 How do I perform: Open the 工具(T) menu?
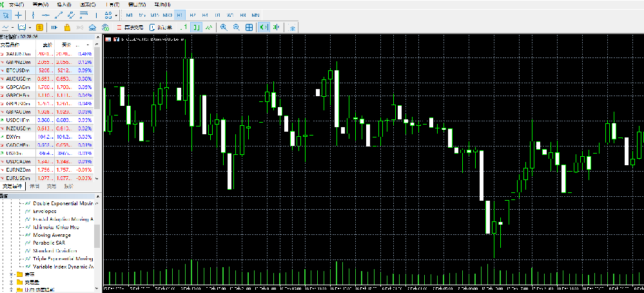112,5
